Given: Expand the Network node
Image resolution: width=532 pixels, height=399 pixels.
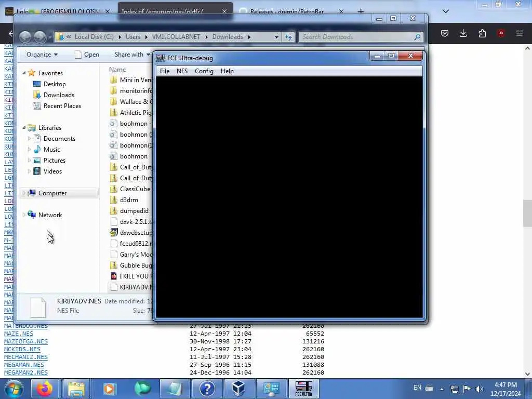Looking at the screenshot, I should [24, 215].
